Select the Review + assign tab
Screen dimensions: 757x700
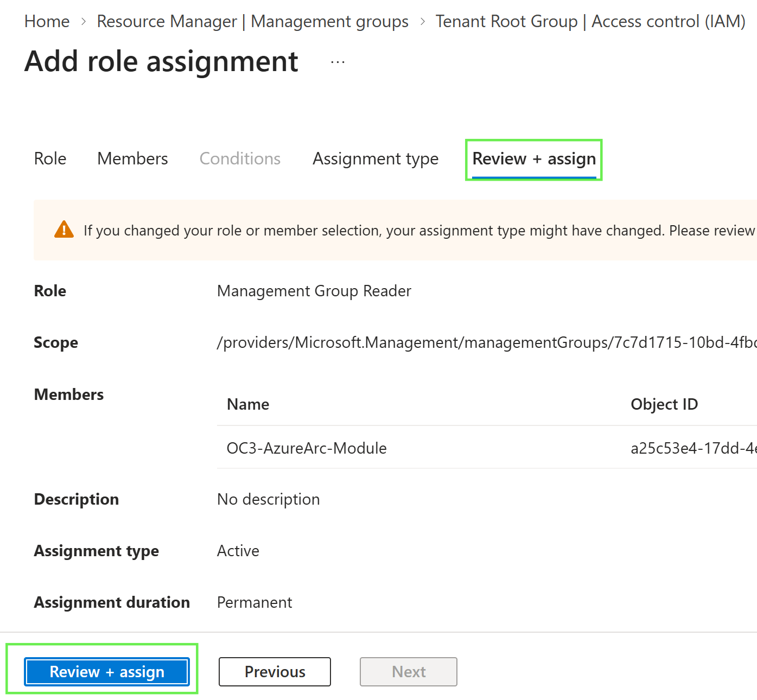tap(534, 159)
